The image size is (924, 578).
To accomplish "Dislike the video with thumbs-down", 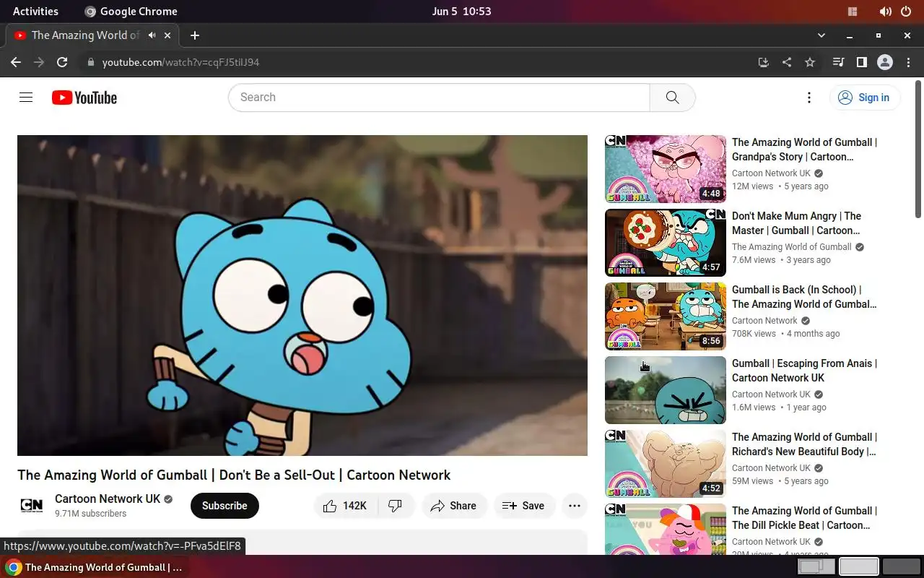I will 396,506.
